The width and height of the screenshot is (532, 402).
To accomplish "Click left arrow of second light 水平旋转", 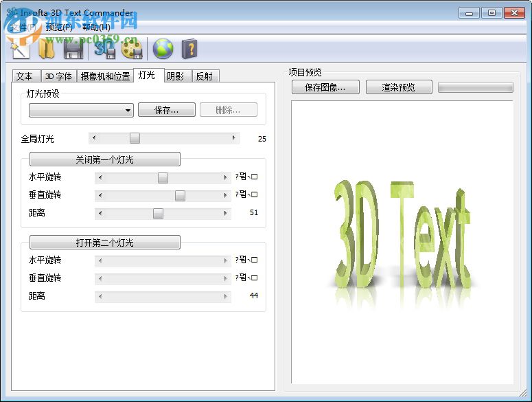I will [100, 260].
